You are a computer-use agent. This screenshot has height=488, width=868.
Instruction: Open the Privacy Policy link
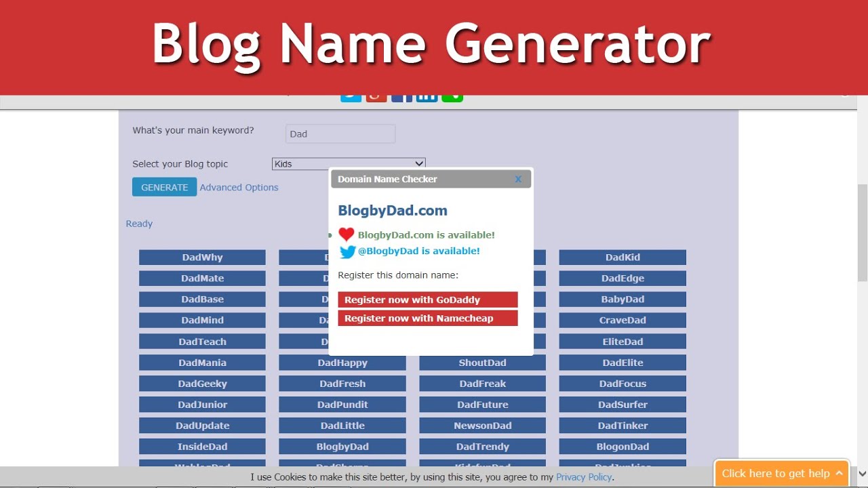(x=584, y=476)
